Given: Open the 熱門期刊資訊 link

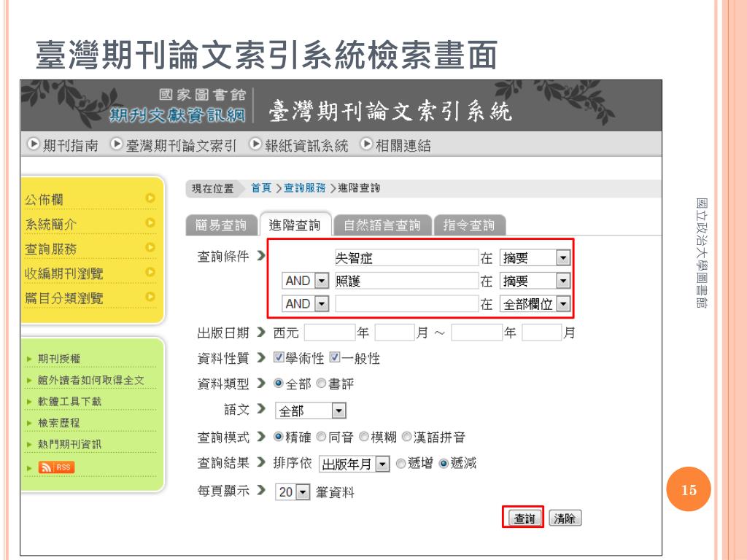Looking at the screenshot, I should click(x=69, y=444).
